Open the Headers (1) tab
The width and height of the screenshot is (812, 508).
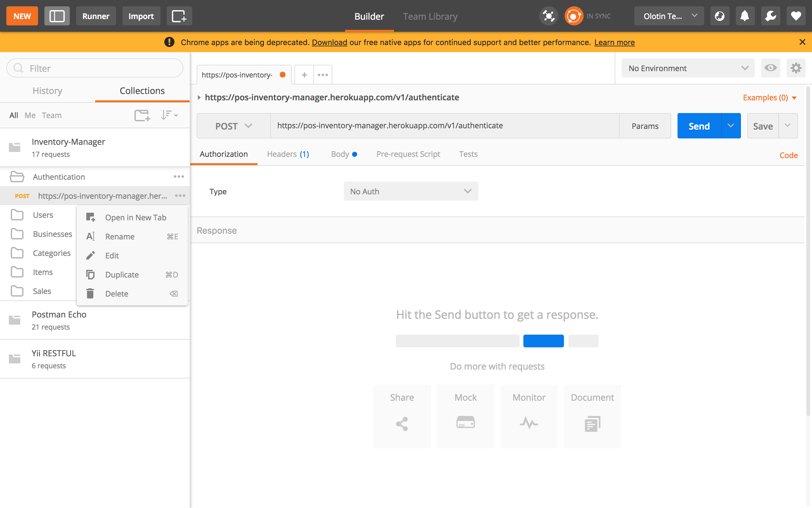coord(288,154)
